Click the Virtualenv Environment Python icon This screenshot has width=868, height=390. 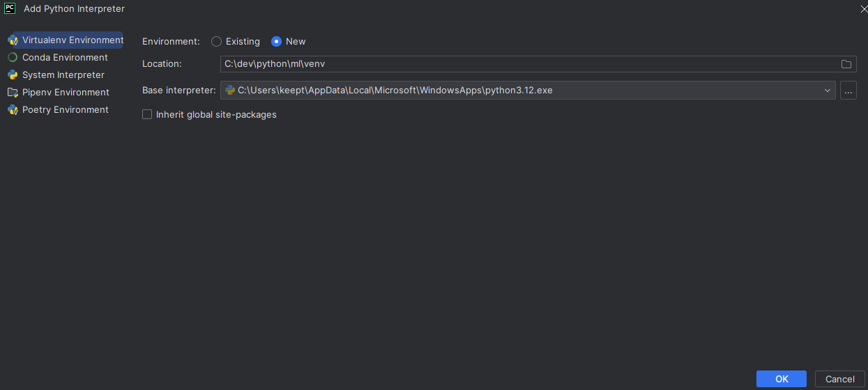(13, 40)
